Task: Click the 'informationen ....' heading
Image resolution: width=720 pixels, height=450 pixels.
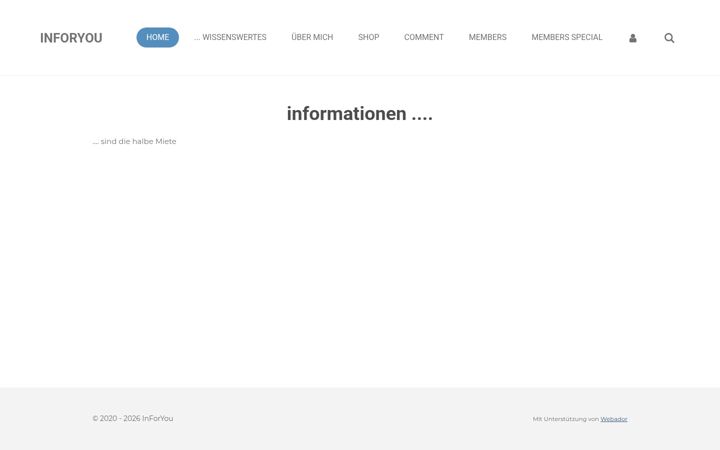Action: (x=360, y=114)
